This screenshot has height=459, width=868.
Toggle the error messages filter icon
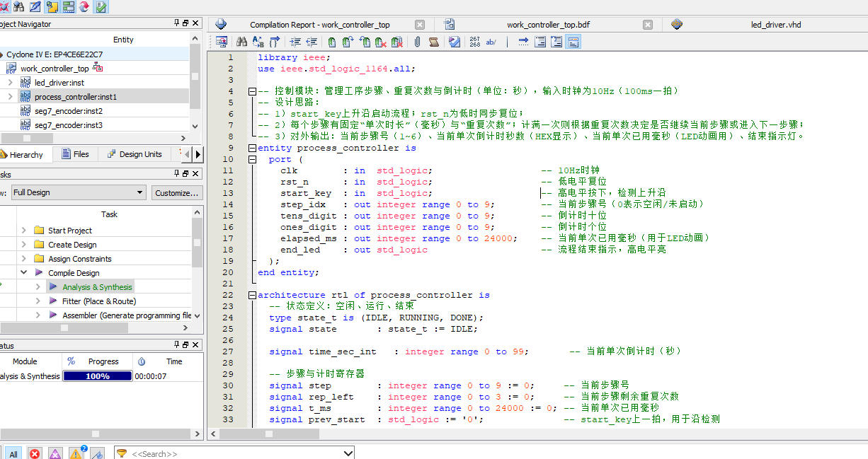click(34, 453)
